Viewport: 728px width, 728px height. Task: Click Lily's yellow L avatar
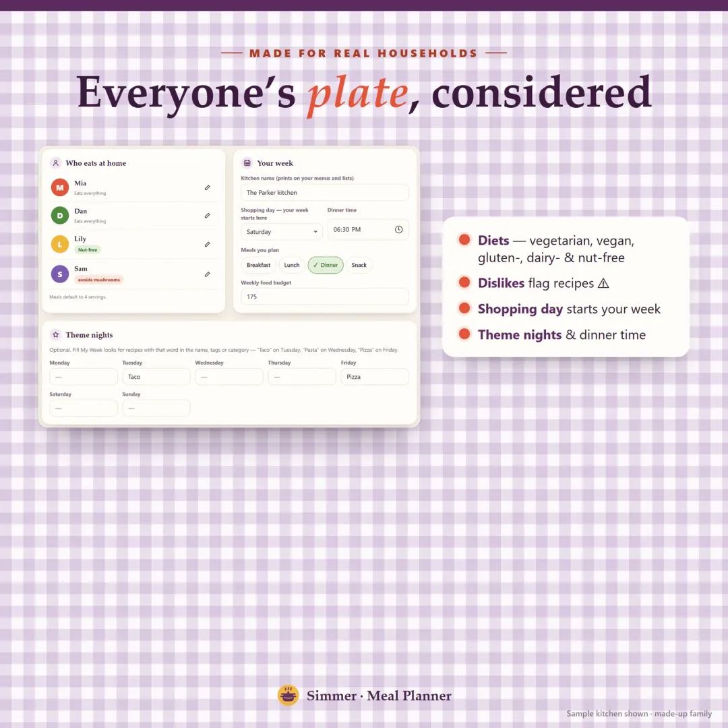[60, 244]
